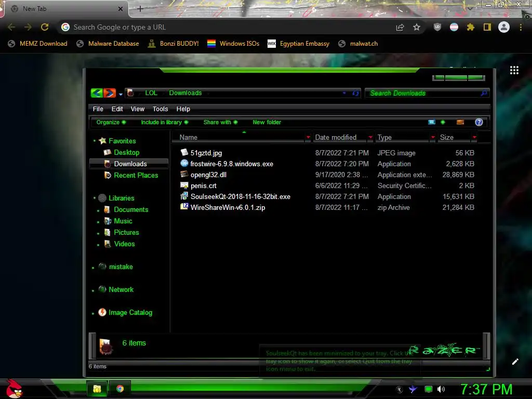Viewport: 532px width, 399px height.
Task: Open Chrome extensions puzzle icon
Action: point(470,27)
